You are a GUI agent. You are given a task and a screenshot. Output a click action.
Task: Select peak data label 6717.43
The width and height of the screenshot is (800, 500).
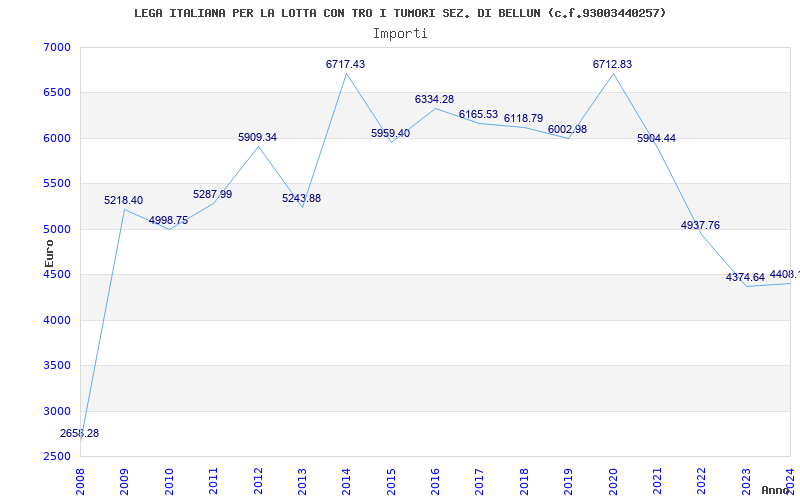[345, 64]
